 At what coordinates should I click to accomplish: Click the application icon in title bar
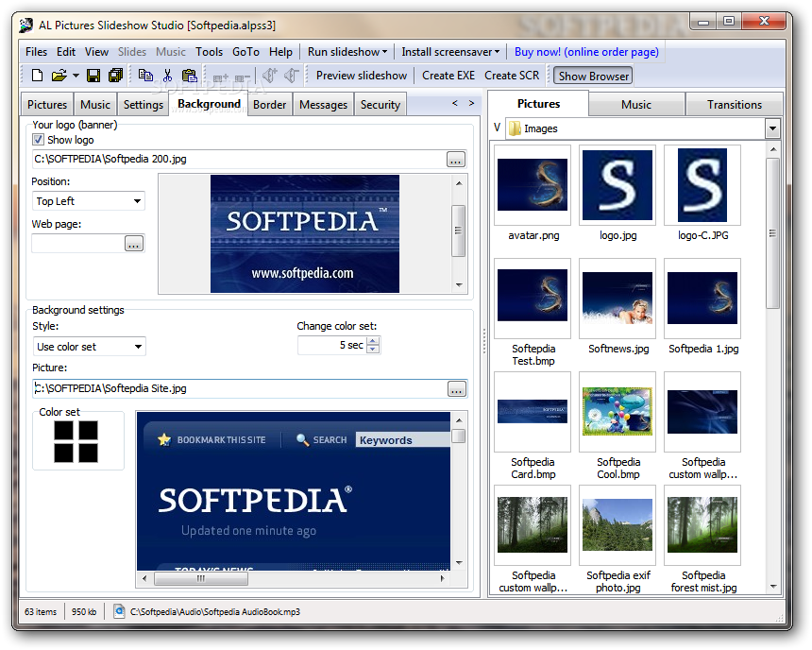pos(26,25)
